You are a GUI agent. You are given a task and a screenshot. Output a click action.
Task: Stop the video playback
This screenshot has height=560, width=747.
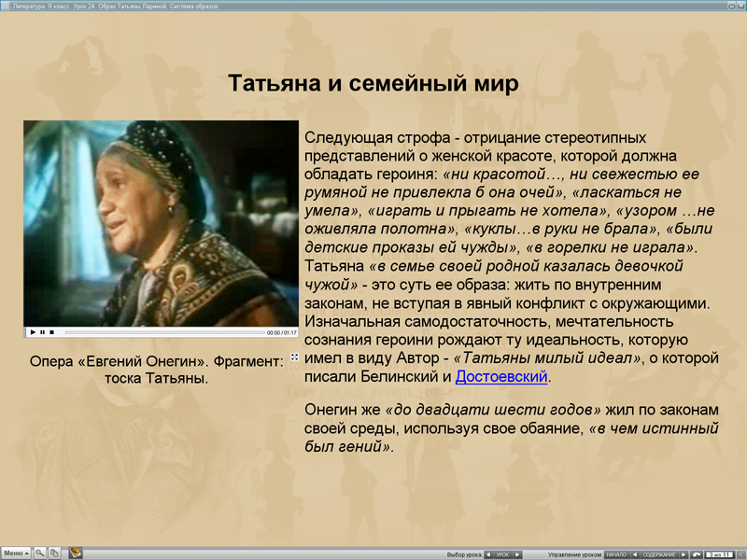point(50,331)
